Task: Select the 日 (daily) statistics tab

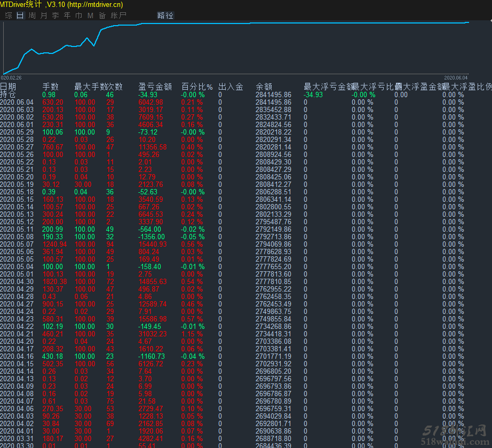Action: click(x=20, y=15)
